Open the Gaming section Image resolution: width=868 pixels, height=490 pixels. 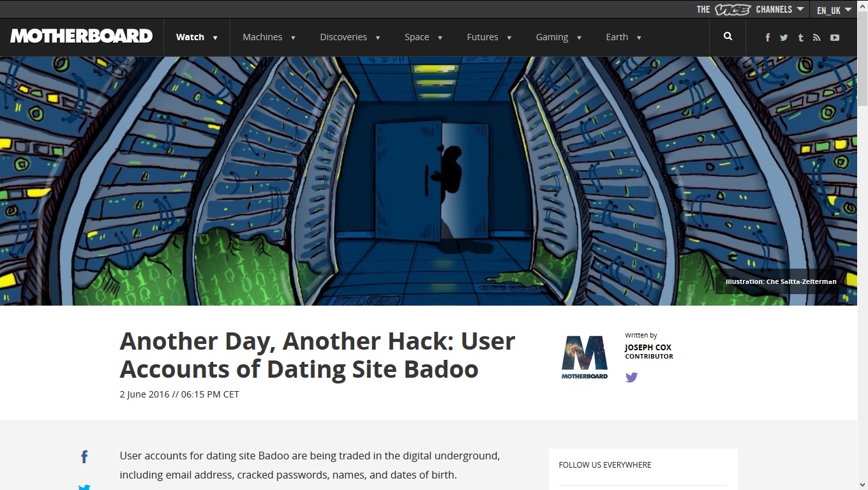[552, 37]
